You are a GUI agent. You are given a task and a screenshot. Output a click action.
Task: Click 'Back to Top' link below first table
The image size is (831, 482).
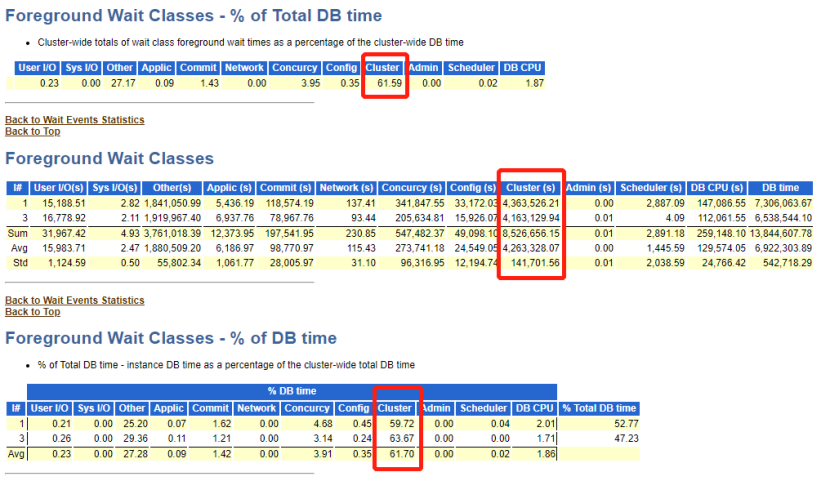pyautogui.click(x=33, y=132)
